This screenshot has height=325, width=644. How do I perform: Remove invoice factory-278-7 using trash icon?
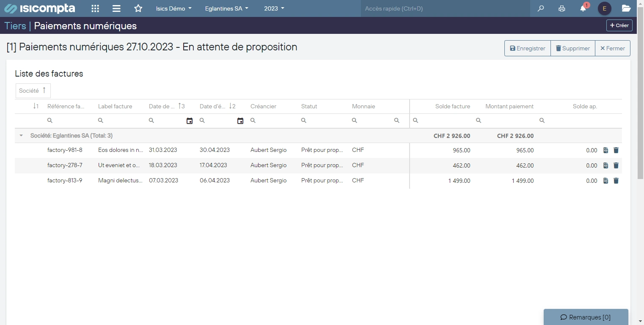616,165
